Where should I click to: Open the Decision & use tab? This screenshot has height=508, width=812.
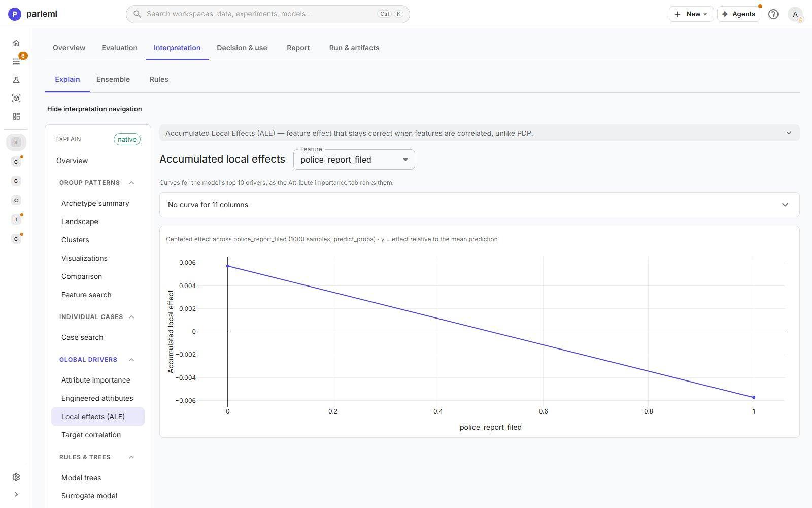pyautogui.click(x=242, y=48)
